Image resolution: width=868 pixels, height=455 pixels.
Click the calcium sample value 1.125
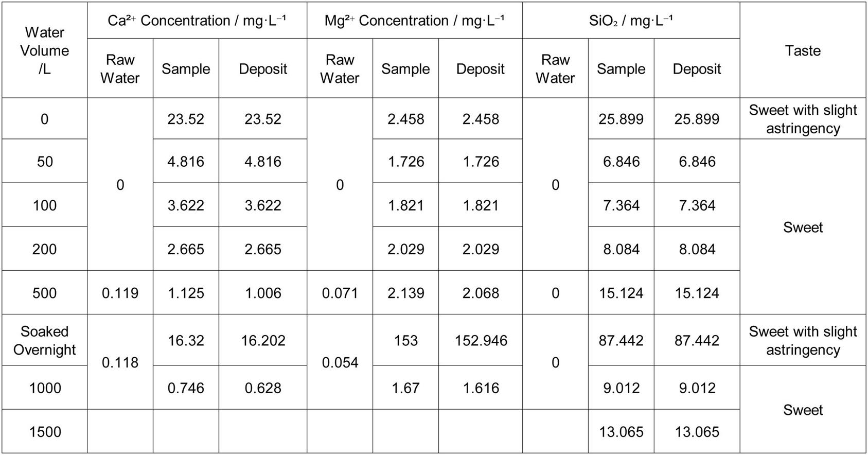click(x=186, y=293)
